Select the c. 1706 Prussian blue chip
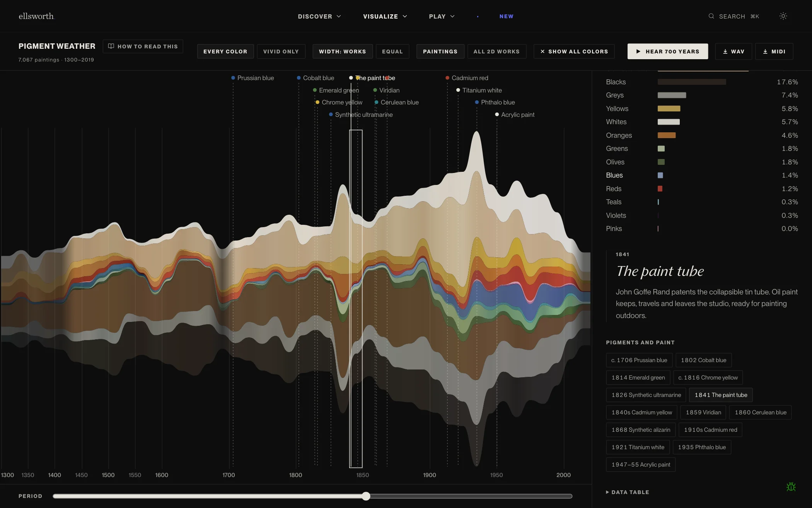 pyautogui.click(x=639, y=360)
